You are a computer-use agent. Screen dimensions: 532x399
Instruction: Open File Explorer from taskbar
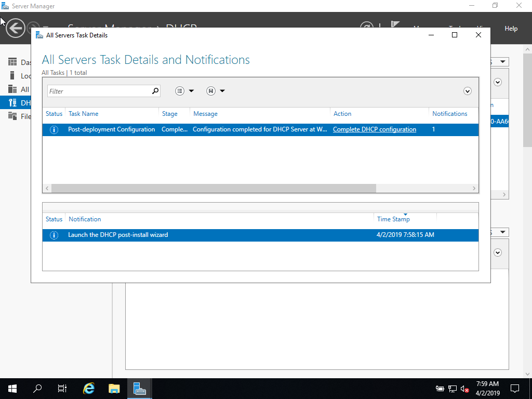click(x=114, y=389)
